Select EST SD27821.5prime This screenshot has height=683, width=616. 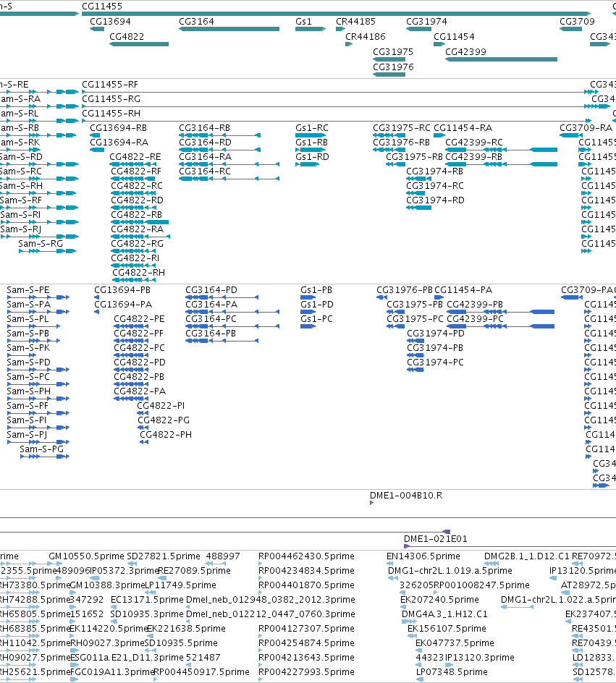point(164,556)
